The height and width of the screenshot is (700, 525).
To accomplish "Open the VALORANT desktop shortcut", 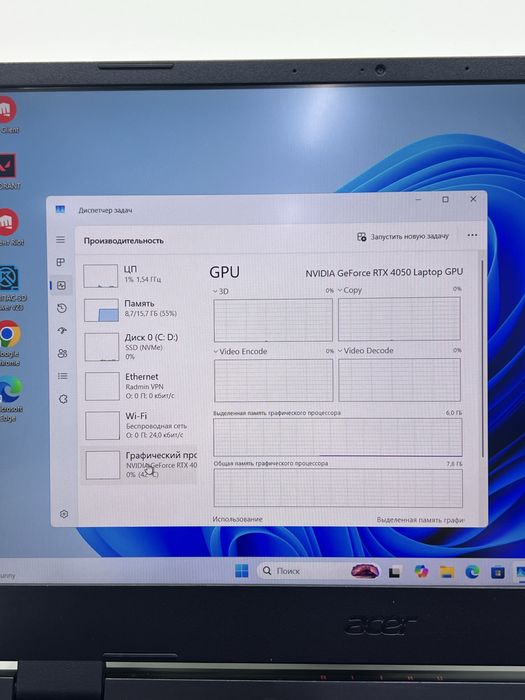I will (x=8, y=171).
